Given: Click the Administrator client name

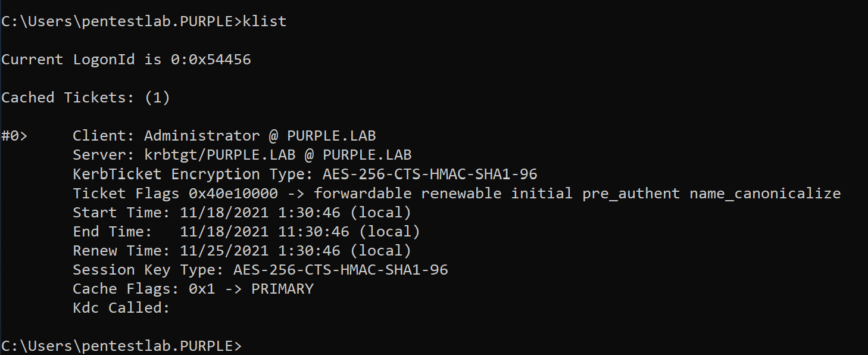Looking at the screenshot, I should pyautogui.click(x=202, y=136).
